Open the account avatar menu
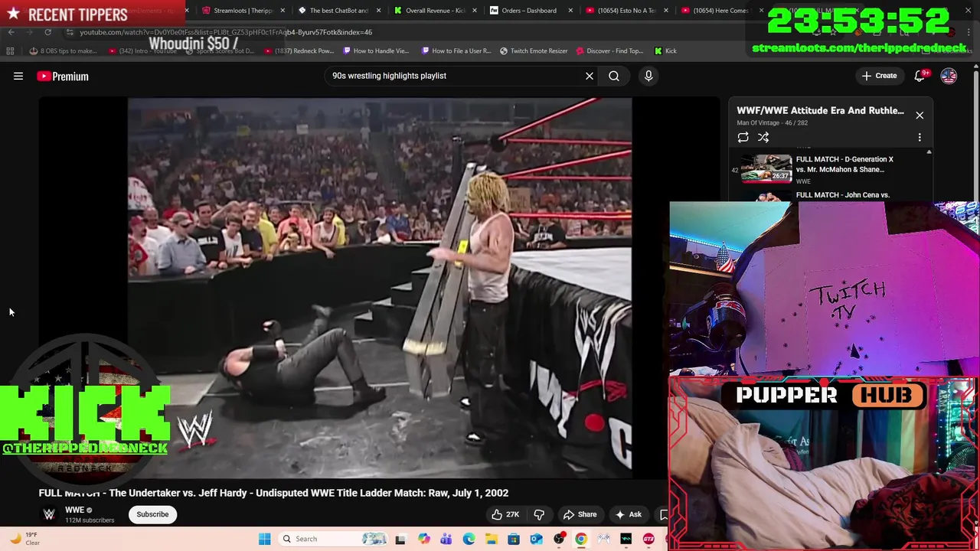This screenshot has width=980, height=551. pos(949,76)
